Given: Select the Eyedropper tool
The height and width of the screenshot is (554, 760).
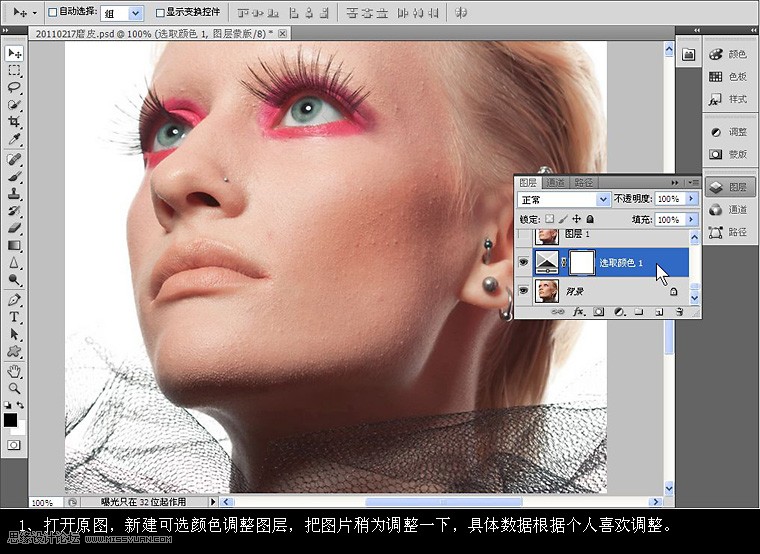Looking at the screenshot, I should 14,139.
